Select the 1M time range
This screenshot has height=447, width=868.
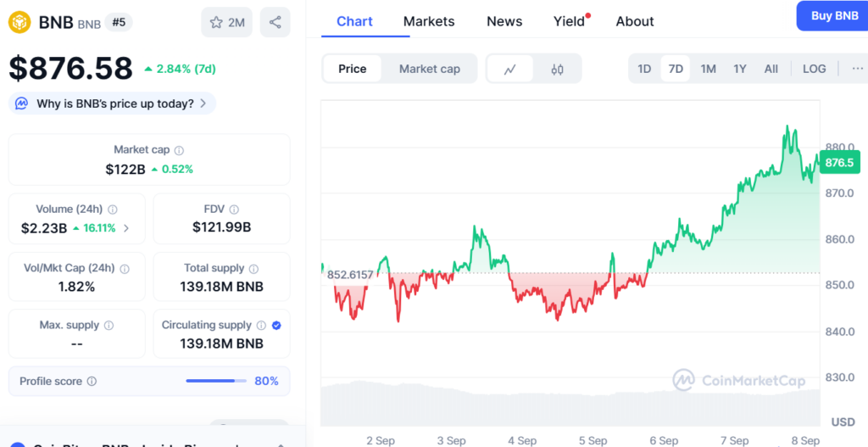point(708,69)
